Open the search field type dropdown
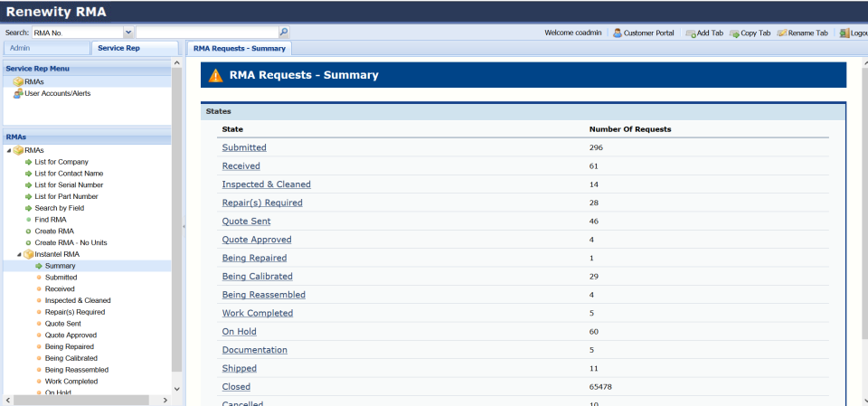 pos(128,33)
